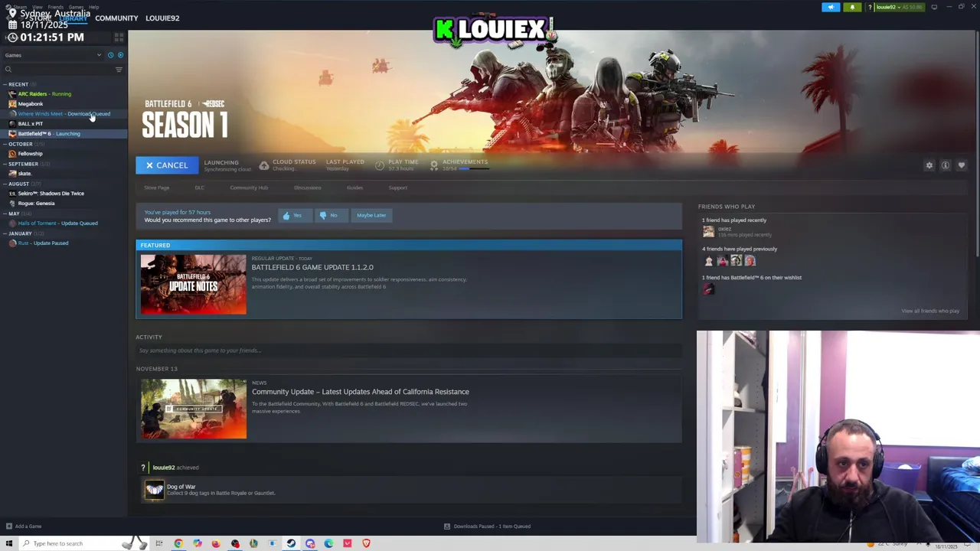Open the Guides tab
Screen dimensions: 980x551
pos(354,187)
